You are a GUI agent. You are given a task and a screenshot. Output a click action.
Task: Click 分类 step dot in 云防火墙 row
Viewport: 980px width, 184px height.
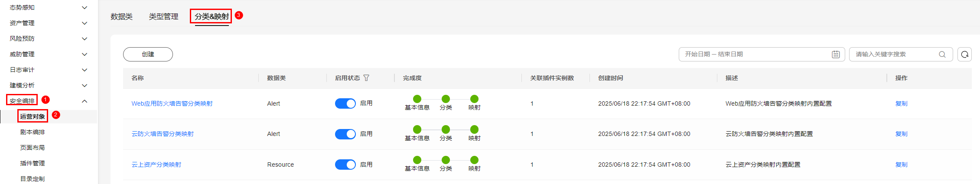coord(446,129)
